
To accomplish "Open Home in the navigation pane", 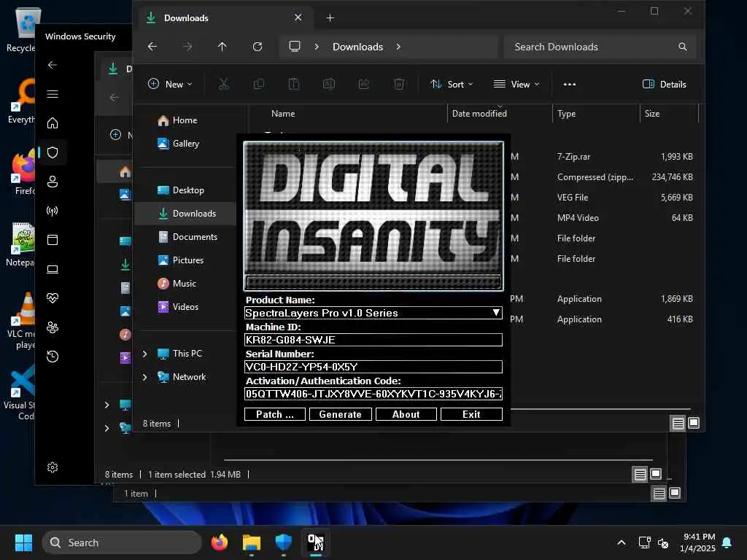I will tap(185, 120).
